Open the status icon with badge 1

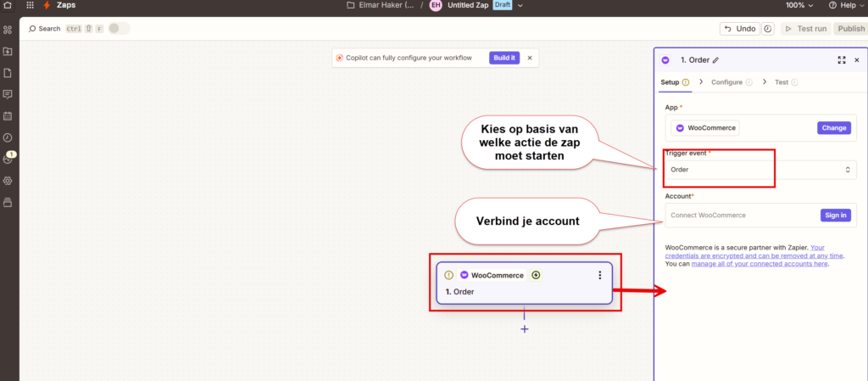pyautogui.click(x=8, y=159)
